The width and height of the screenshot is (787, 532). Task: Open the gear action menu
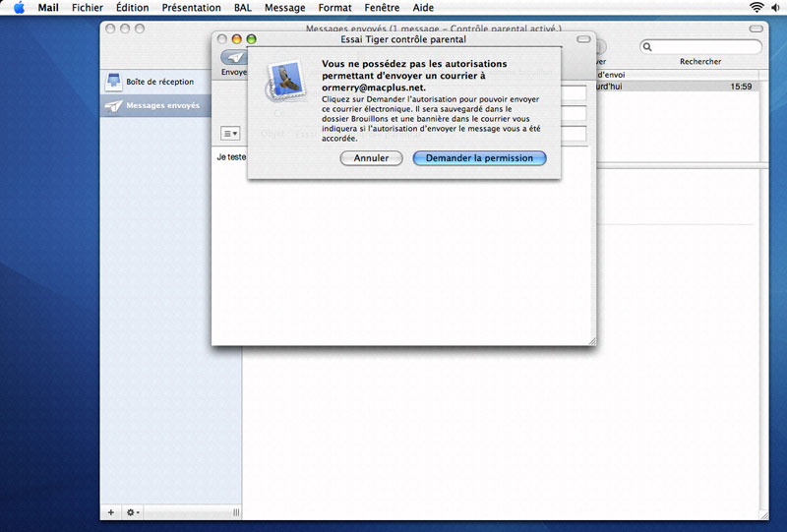click(x=133, y=512)
